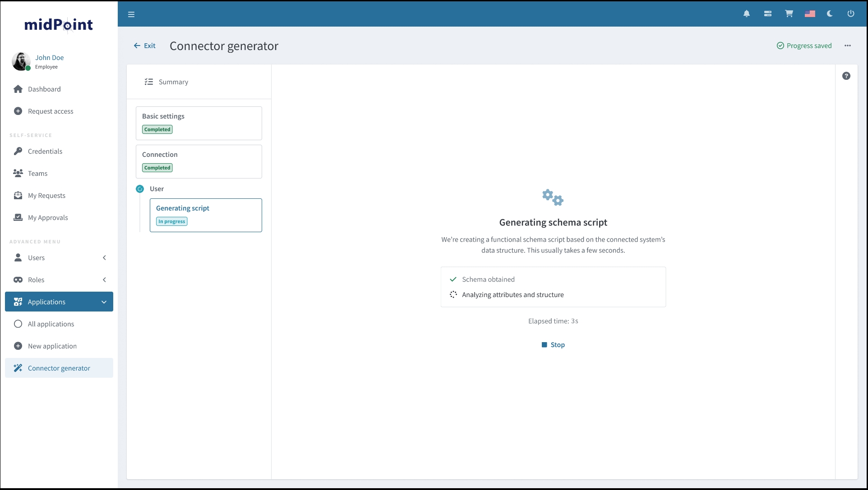Click the hamburger menu icon
This screenshot has width=868, height=490.
tap(131, 14)
